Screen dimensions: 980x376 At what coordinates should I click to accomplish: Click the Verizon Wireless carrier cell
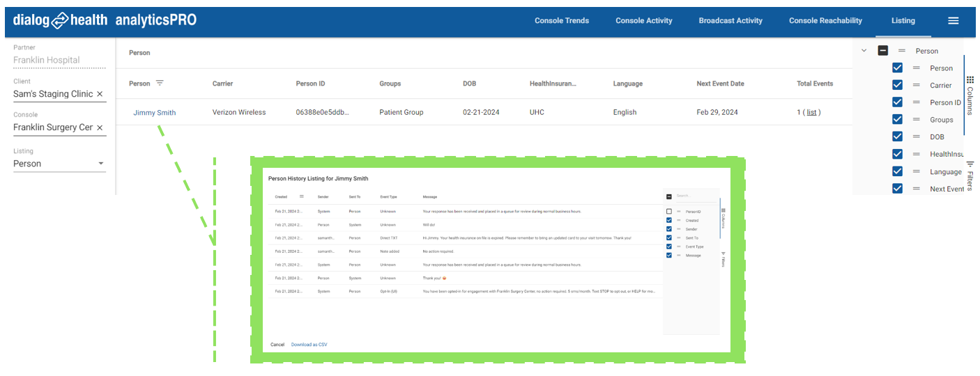coord(239,113)
